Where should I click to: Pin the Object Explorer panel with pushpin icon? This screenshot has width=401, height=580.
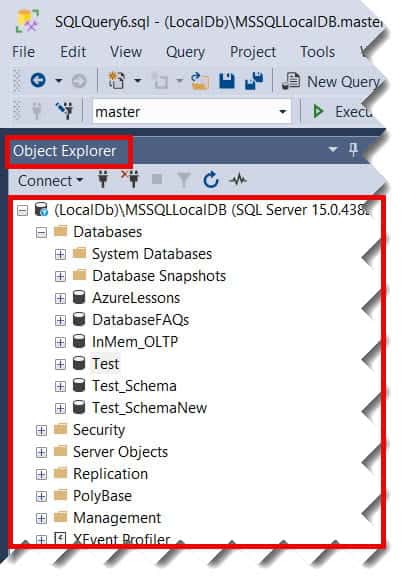click(353, 149)
